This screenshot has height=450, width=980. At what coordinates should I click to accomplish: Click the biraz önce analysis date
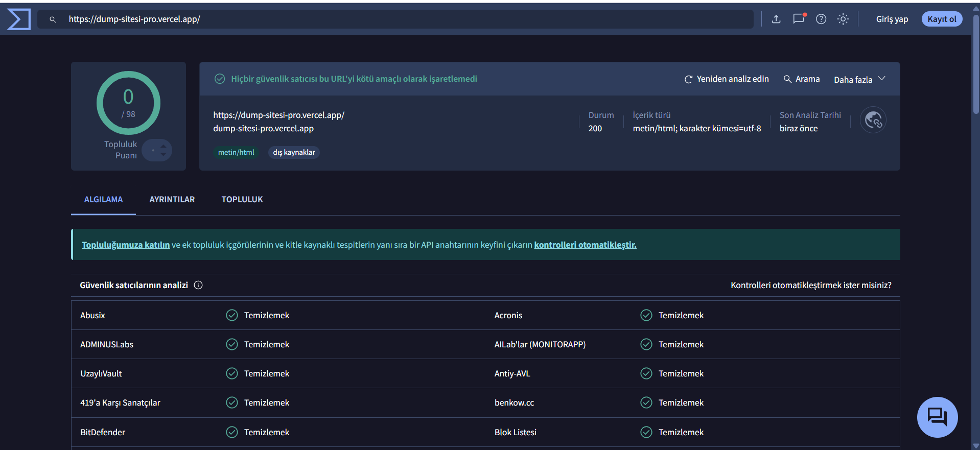[799, 128]
